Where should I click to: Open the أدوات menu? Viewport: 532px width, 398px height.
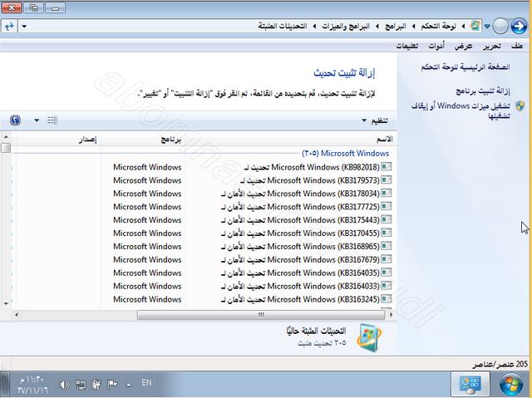[x=436, y=46]
